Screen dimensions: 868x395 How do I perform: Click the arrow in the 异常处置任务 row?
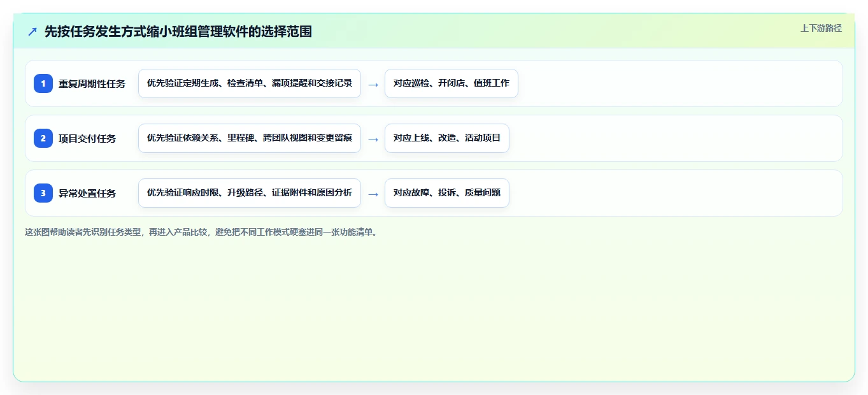coord(373,194)
